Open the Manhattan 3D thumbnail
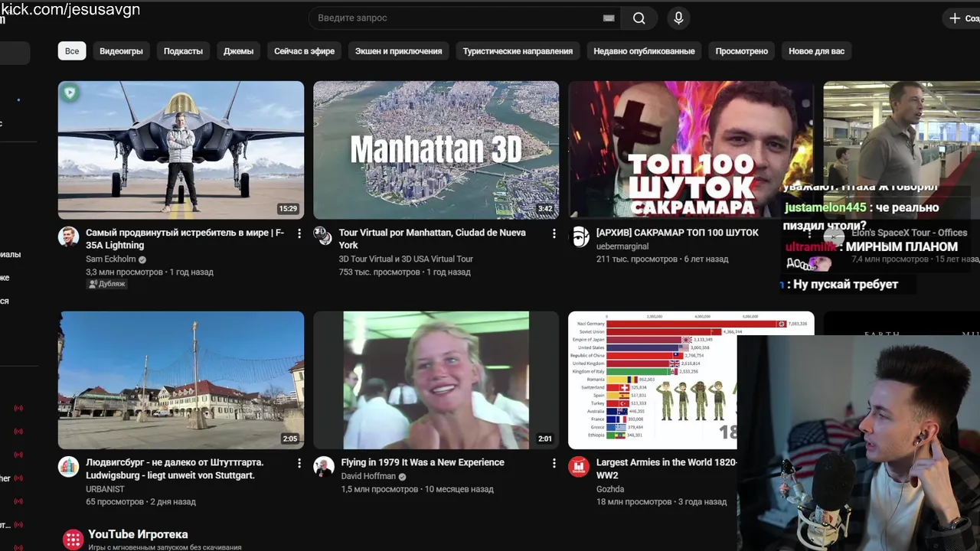This screenshot has height=551, width=980. (x=436, y=150)
